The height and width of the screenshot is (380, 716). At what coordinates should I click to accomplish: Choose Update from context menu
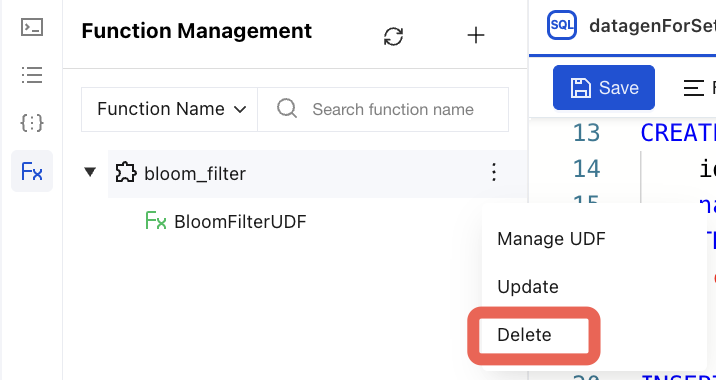(528, 286)
